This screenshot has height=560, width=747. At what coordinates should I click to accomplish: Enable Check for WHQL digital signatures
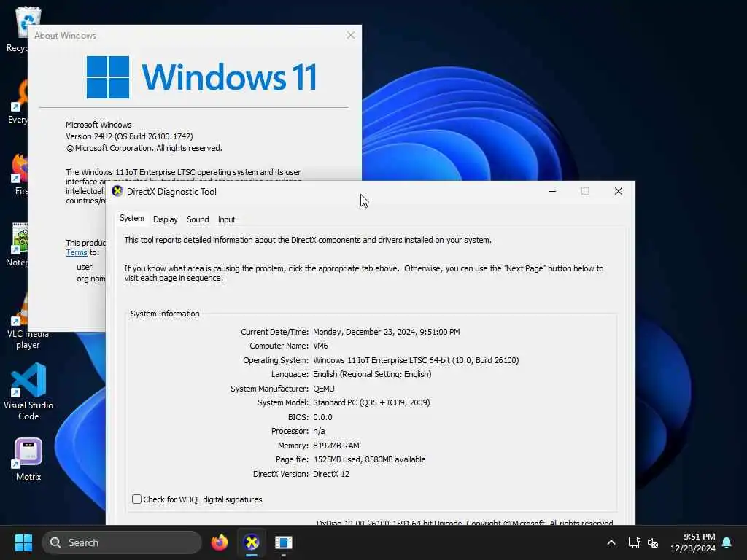[136, 499]
